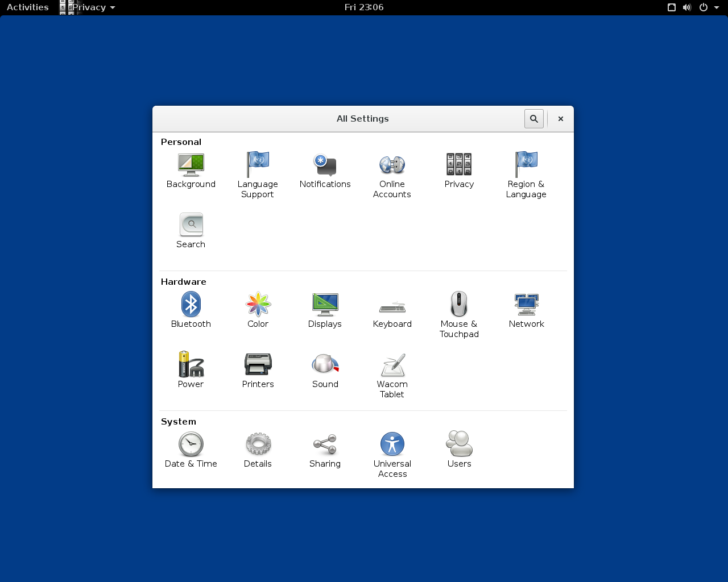Open the Background settings panel
Screen dimensions: 728x582
click(x=191, y=171)
